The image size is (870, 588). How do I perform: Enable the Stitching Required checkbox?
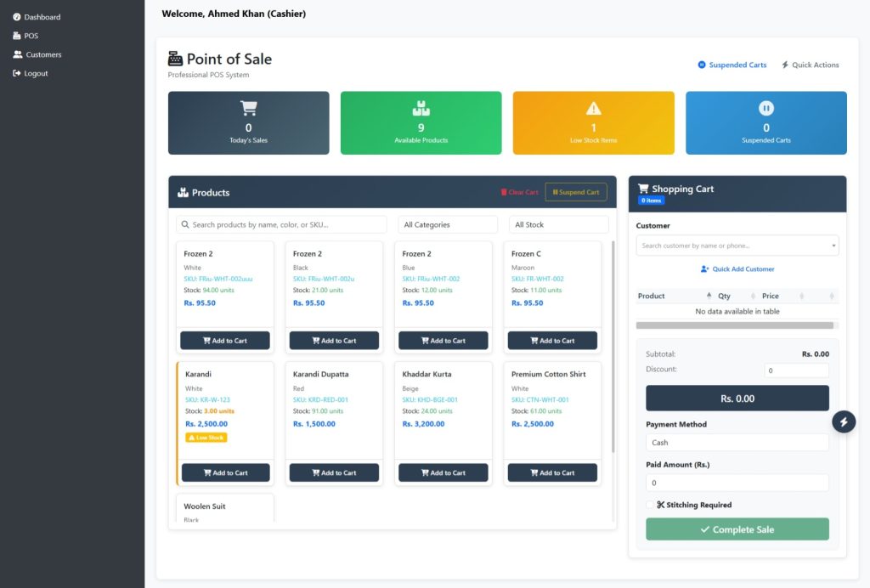(x=650, y=505)
